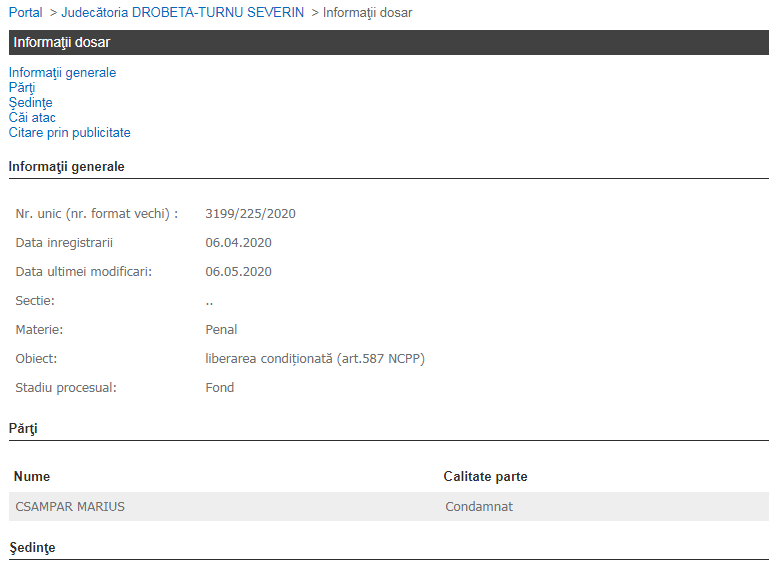Open Judecătoria DROBETA-TURNU SEVERIN breadcrumb link

tap(182, 13)
